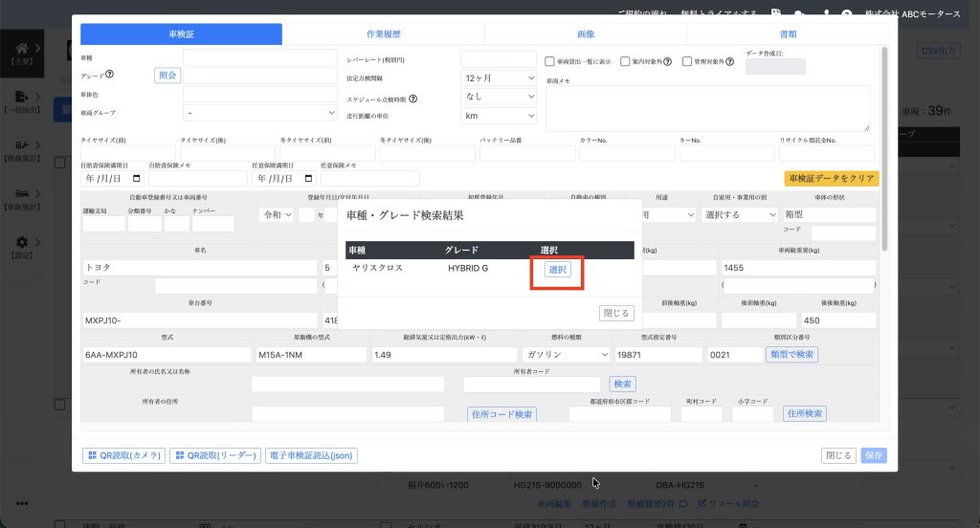Click 車検証データをクリア button

[x=830, y=179]
